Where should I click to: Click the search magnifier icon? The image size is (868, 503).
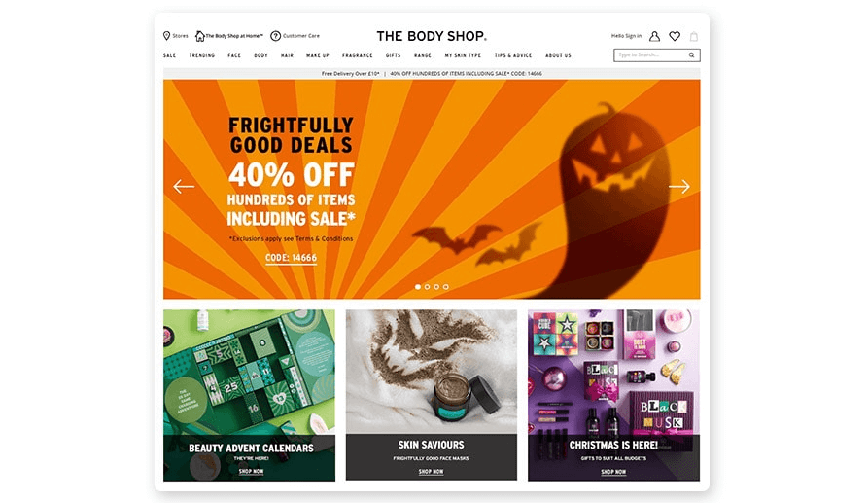pyautogui.click(x=691, y=54)
